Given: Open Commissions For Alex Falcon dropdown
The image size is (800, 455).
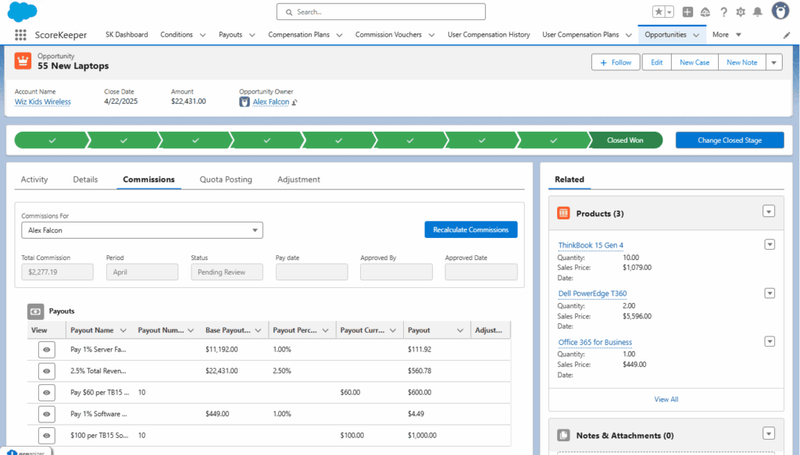Looking at the screenshot, I should coord(142,230).
